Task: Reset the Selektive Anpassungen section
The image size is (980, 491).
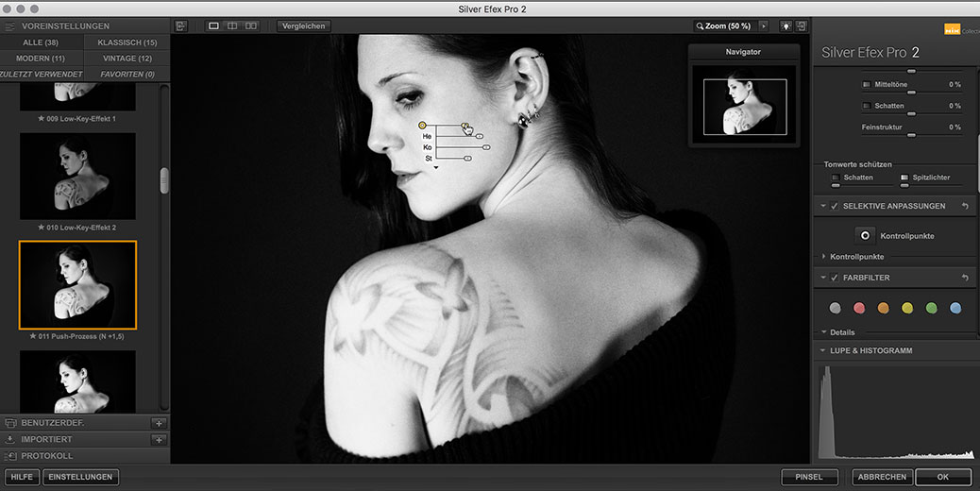Action: tap(964, 205)
